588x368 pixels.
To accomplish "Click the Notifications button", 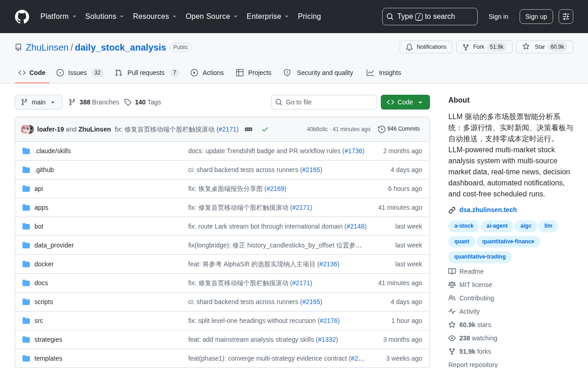I will (x=426, y=47).
